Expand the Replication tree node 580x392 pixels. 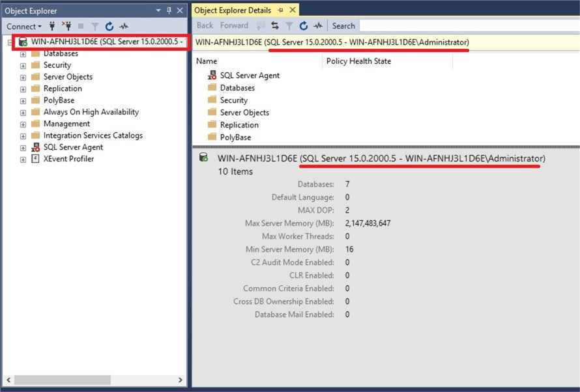click(23, 89)
